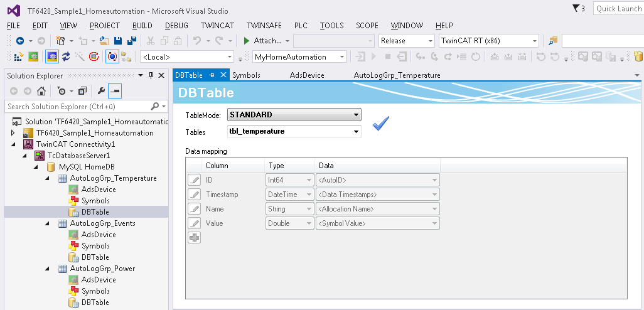The width and height of the screenshot is (644, 310).
Task: Click the Reload Devices double-arrow icon
Action: point(66,56)
